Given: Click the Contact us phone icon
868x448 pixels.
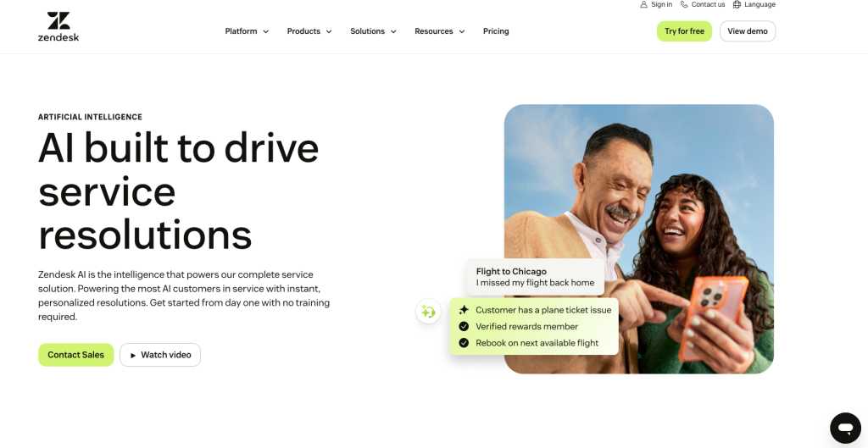Looking at the screenshot, I should point(684,4).
